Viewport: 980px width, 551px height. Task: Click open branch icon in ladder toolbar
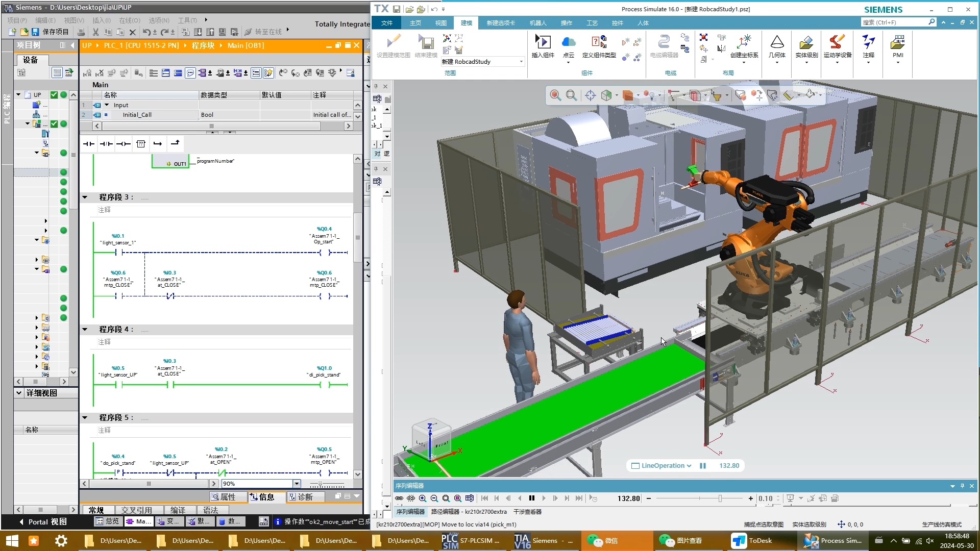click(158, 144)
